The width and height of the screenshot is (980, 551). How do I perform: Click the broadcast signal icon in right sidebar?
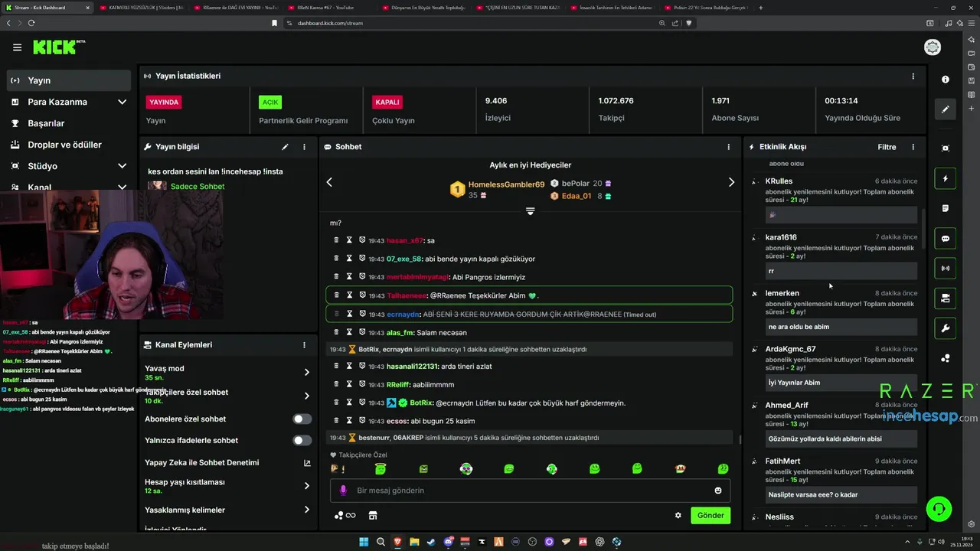tap(946, 269)
